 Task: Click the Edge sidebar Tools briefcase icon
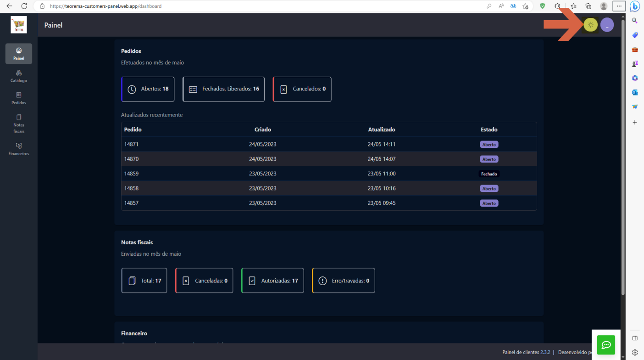point(635,49)
